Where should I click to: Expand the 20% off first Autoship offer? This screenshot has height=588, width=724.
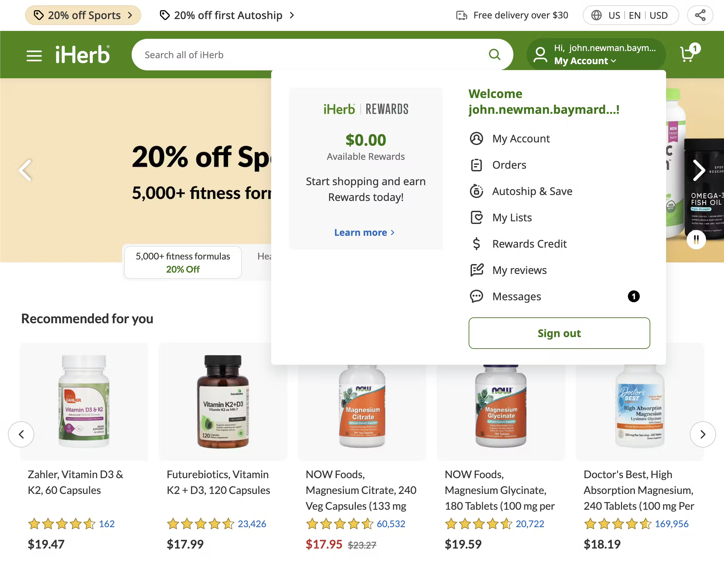tap(227, 15)
